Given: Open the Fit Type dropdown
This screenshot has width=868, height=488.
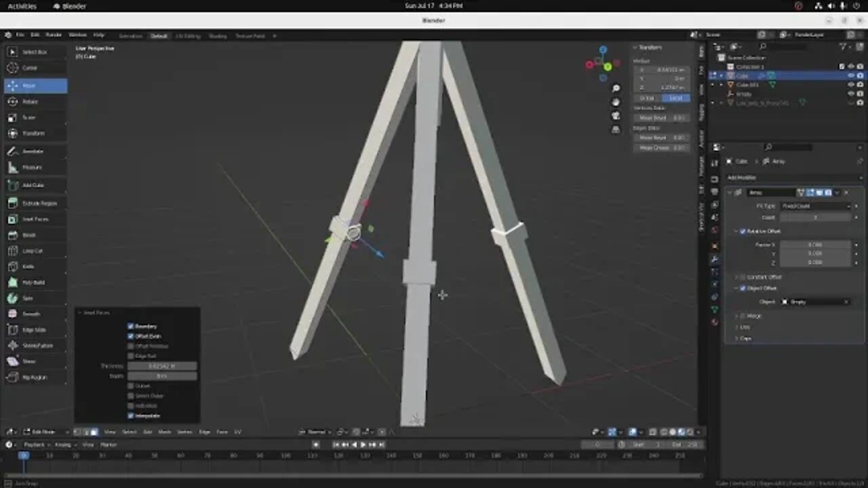Looking at the screenshot, I should [814, 206].
